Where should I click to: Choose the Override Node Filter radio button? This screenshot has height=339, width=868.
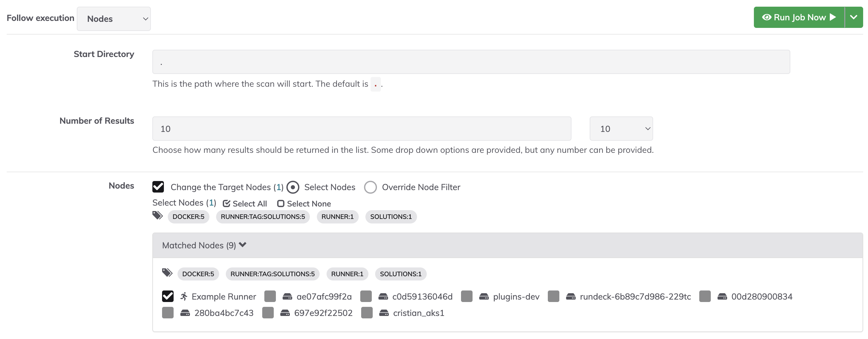click(370, 187)
